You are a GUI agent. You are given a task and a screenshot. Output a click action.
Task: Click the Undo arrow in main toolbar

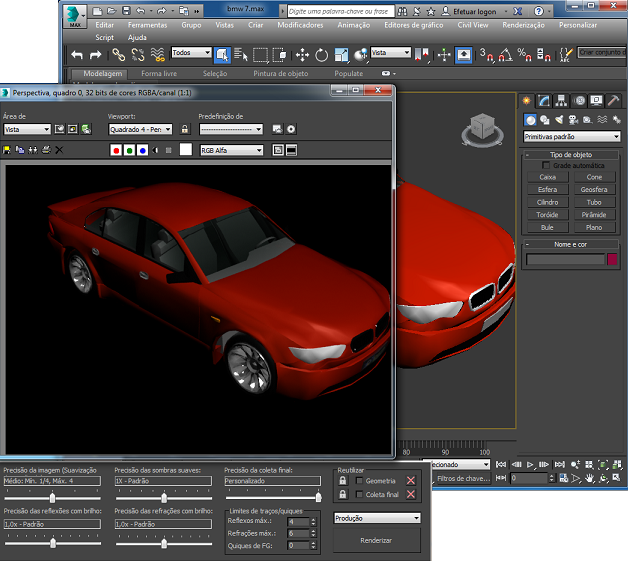pyautogui.click(x=77, y=54)
